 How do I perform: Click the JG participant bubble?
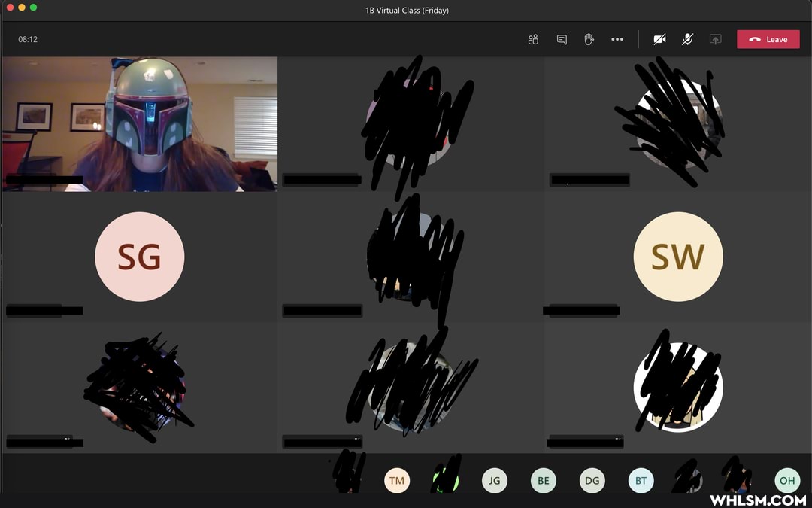[495, 480]
